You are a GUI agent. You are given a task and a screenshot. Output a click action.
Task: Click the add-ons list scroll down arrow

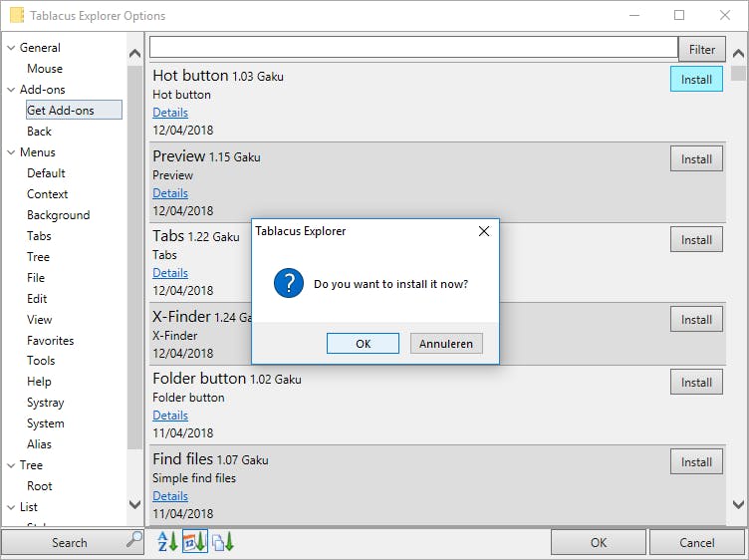click(x=738, y=503)
